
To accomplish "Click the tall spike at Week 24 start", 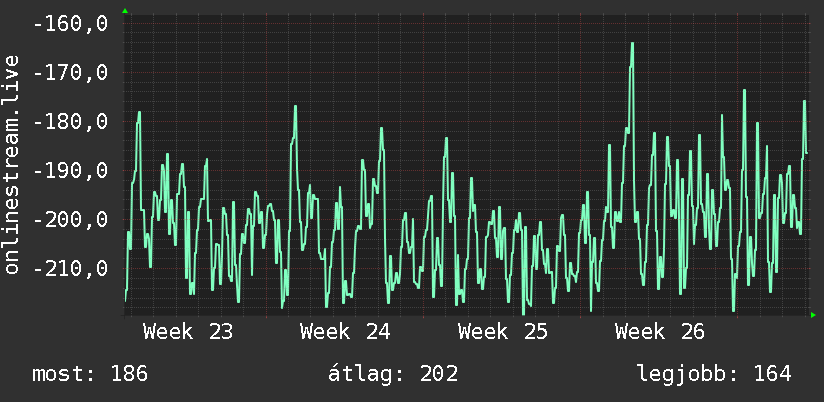I will pyautogui.click(x=296, y=106).
